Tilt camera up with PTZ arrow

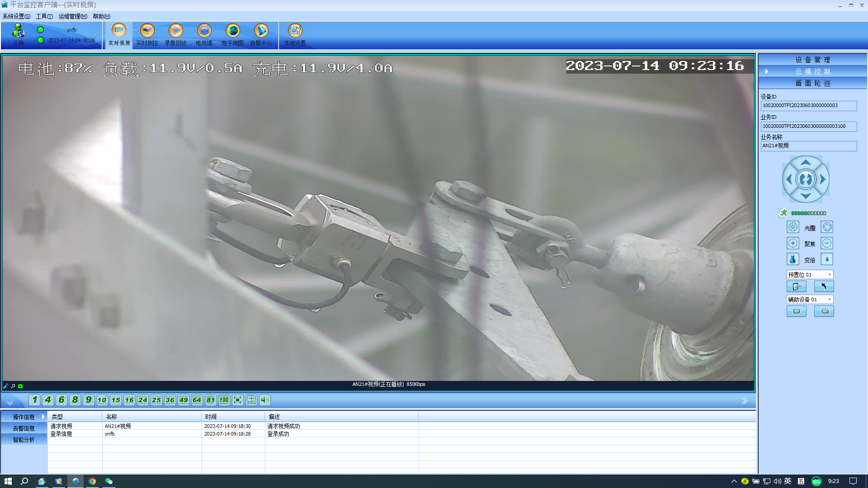click(806, 162)
